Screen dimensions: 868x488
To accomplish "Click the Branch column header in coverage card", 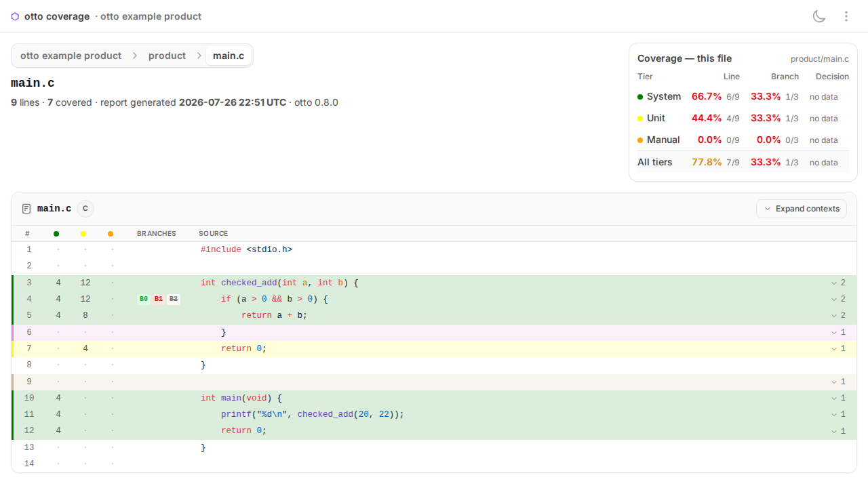I will pyautogui.click(x=785, y=77).
